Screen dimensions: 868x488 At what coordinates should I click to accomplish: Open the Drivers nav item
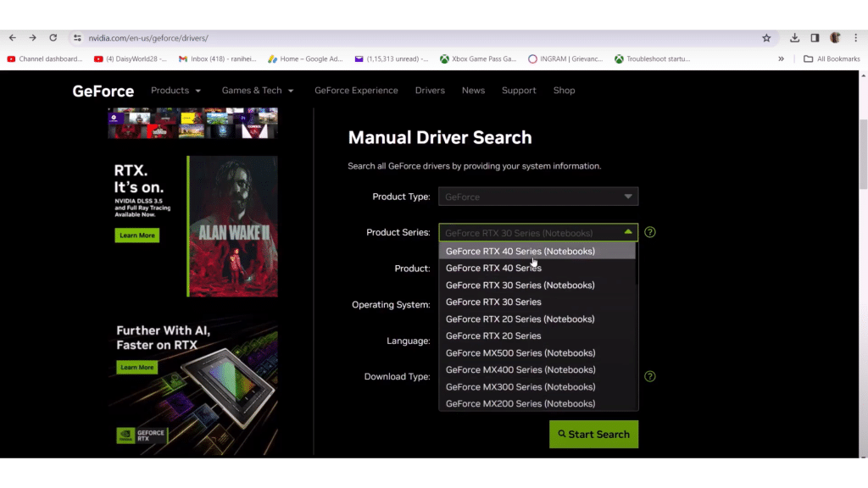[x=430, y=90]
